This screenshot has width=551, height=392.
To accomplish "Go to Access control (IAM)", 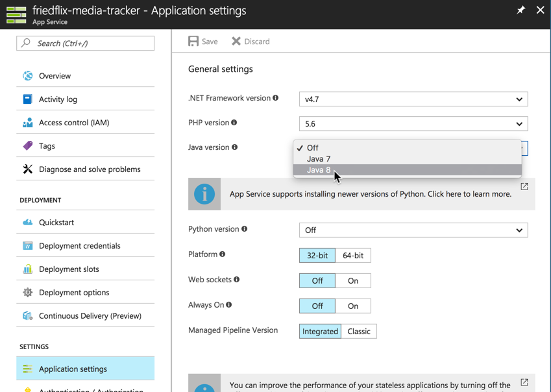I will tap(74, 123).
